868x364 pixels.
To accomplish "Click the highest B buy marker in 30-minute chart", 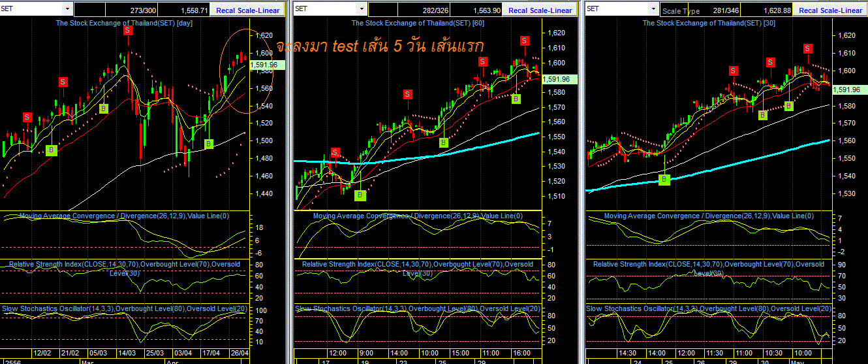I will click(x=788, y=105).
